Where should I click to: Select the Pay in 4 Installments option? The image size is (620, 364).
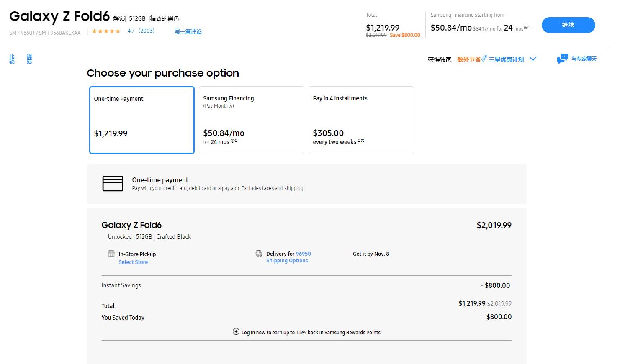tap(361, 120)
